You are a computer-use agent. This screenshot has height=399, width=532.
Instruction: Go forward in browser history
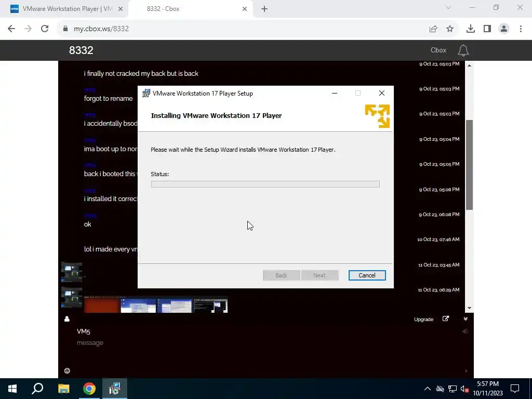click(x=28, y=29)
